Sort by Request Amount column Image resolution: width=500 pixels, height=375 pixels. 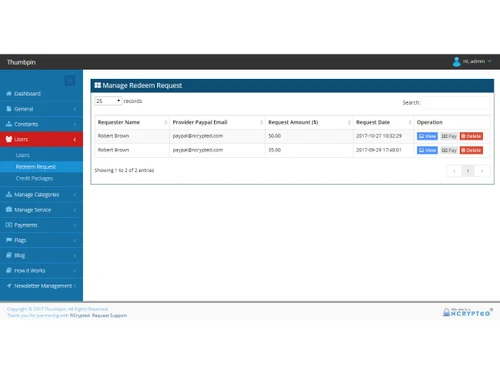coord(309,122)
